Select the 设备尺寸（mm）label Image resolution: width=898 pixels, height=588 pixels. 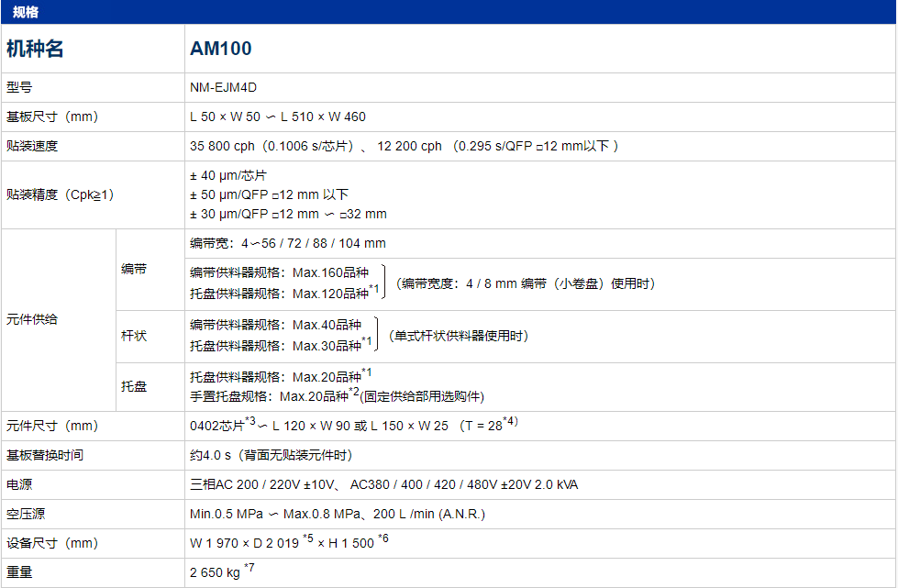(x=52, y=543)
